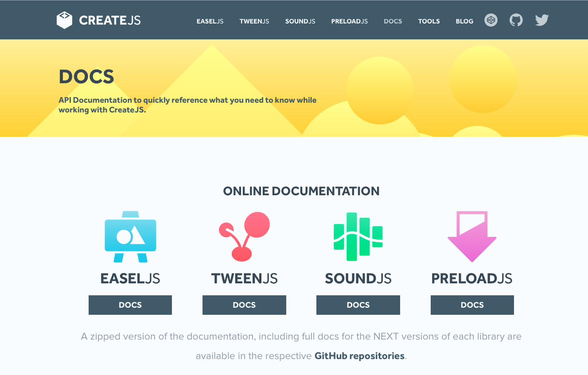The width and height of the screenshot is (588, 375).
Task: Select Docs in the navigation bar
Action: (393, 21)
